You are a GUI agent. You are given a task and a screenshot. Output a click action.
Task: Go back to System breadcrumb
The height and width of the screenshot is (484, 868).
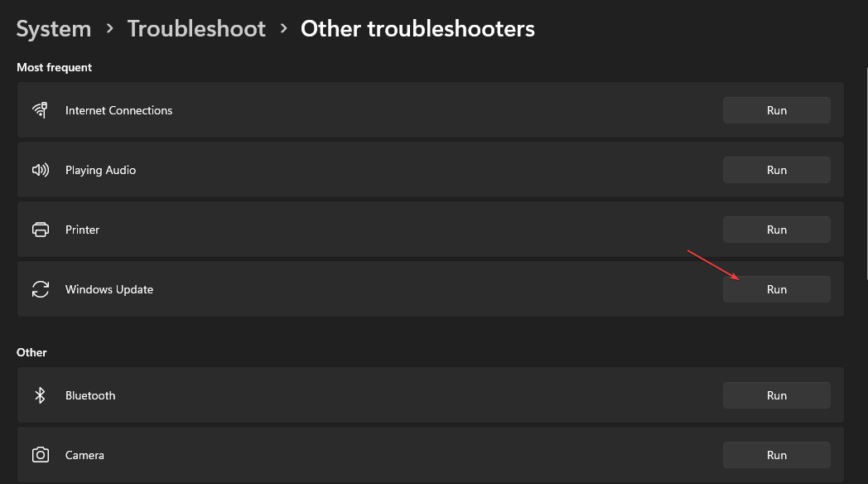click(54, 29)
